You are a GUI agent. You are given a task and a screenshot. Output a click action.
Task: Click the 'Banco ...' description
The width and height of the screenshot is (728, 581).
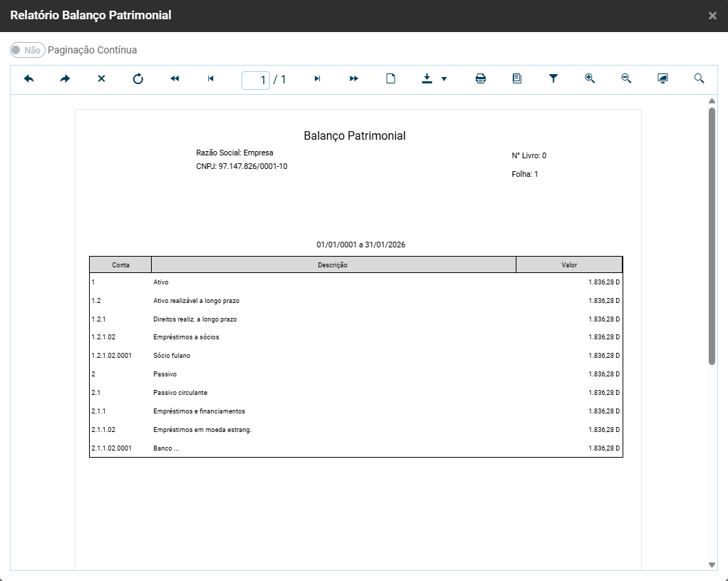click(166, 448)
